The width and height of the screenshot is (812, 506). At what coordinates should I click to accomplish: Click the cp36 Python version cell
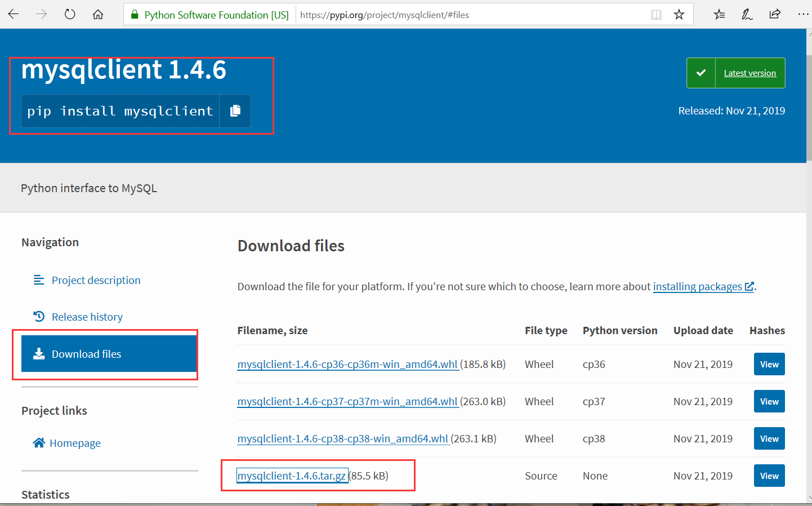click(594, 364)
